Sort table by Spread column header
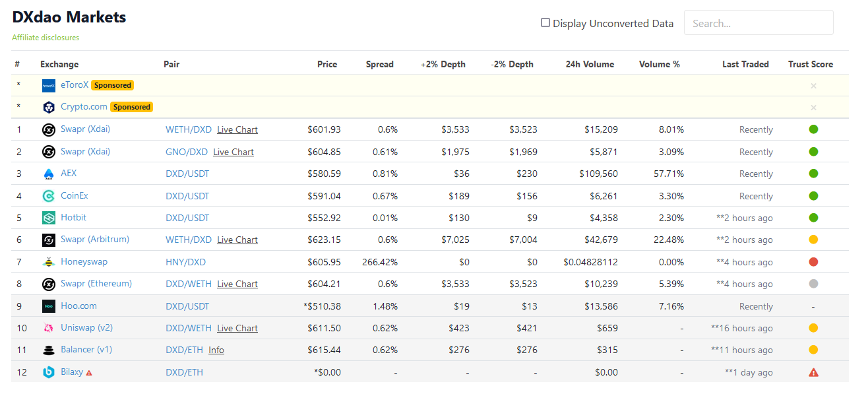The height and width of the screenshot is (394, 868). click(379, 64)
